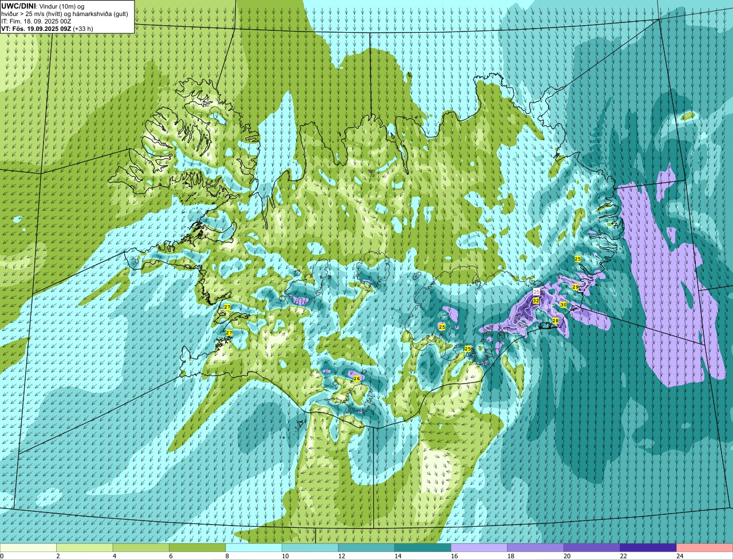Image resolution: width=733 pixels, height=560 pixels.
Task: Click the 16–18 m/s lavender legend swatch
Action: (479, 547)
